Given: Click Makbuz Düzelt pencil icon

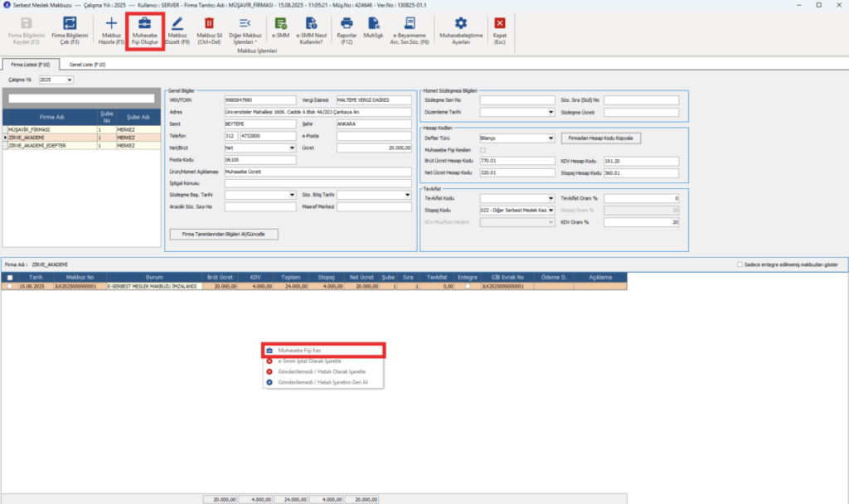Looking at the screenshot, I should [x=177, y=23].
